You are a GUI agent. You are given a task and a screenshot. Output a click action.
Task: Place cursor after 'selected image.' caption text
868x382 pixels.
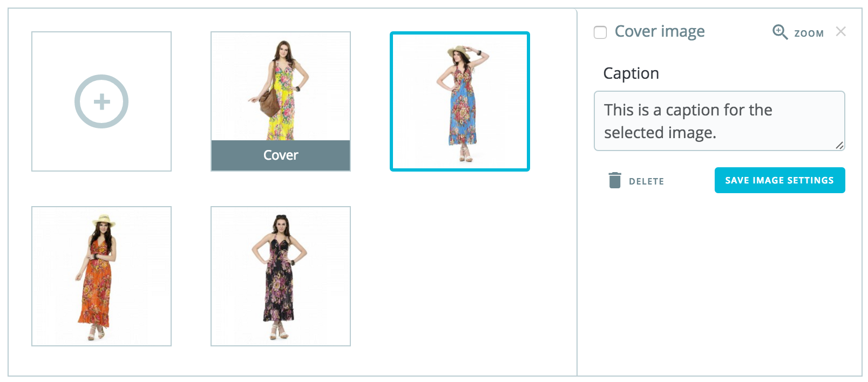pos(717,133)
